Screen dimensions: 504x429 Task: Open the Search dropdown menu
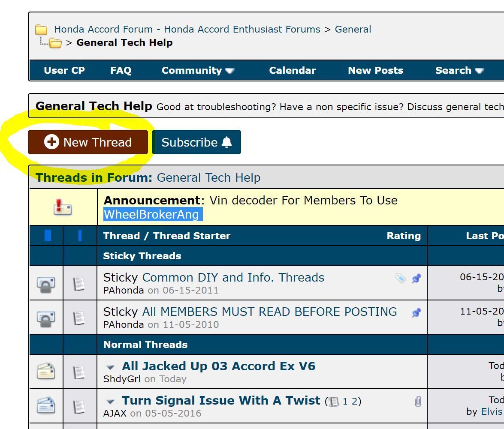tap(459, 71)
